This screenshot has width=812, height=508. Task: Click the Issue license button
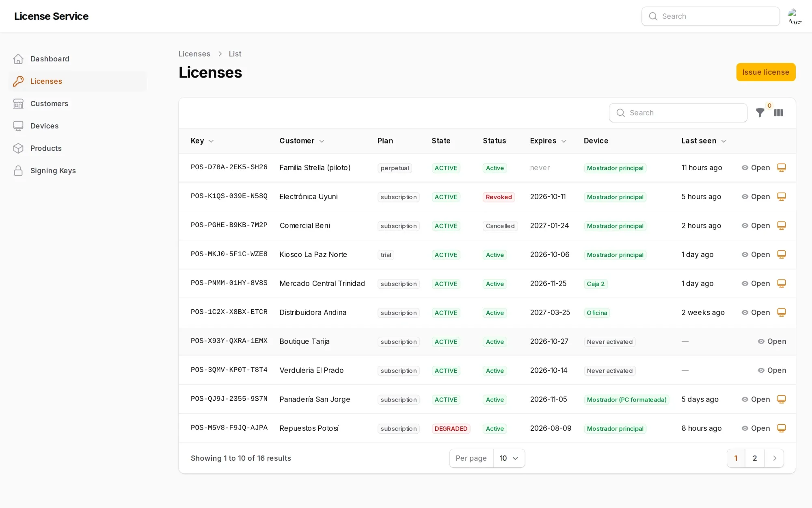pos(766,72)
